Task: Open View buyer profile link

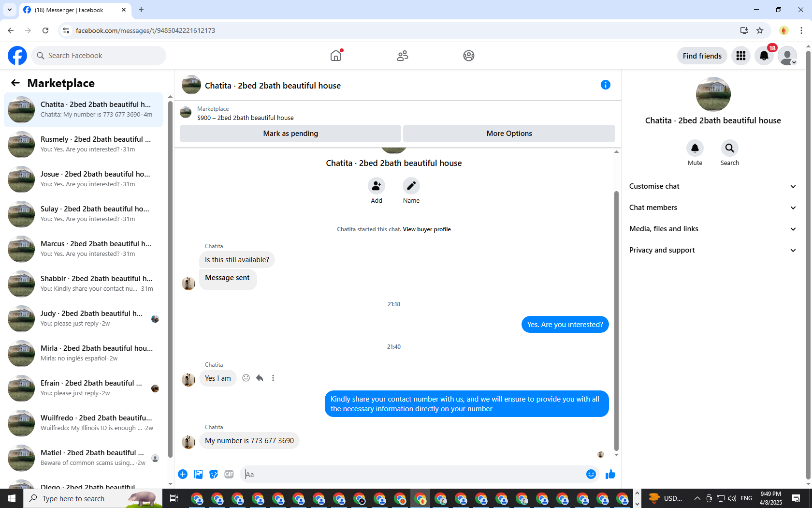Action: [x=426, y=229]
